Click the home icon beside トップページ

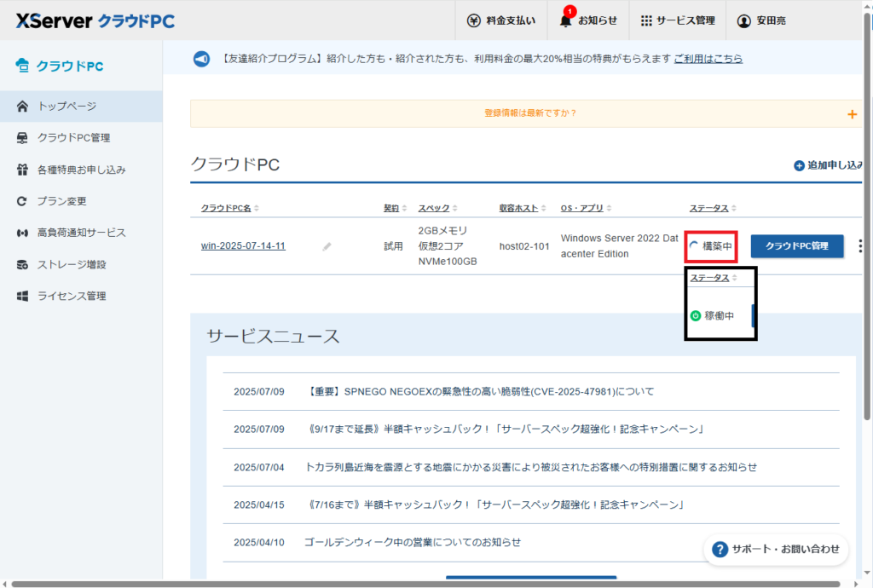coord(22,107)
